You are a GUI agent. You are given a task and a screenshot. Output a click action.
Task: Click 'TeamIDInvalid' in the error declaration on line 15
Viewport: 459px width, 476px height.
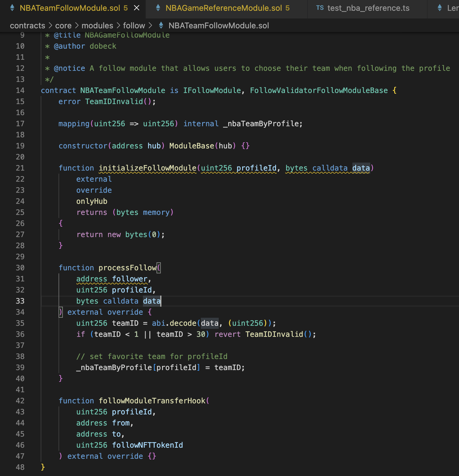114,102
